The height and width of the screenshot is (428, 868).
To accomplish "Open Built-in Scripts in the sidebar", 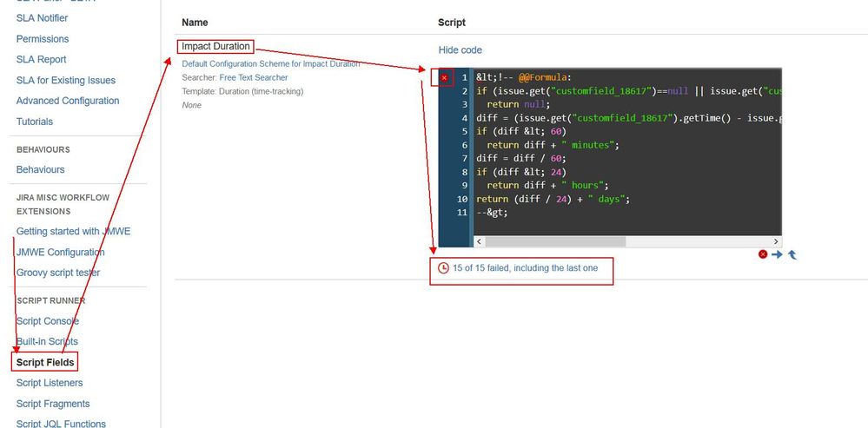I will [x=47, y=341].
